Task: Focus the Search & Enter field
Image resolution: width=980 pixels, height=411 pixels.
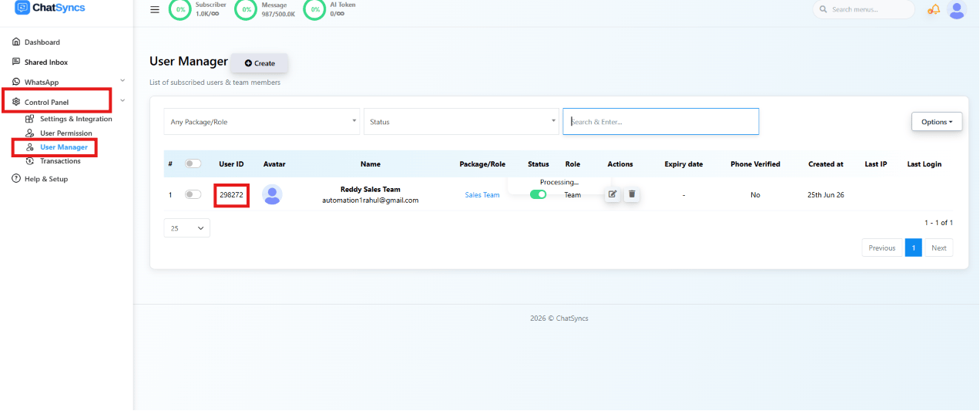Action: pyautogui.click(x=661, y=122)
